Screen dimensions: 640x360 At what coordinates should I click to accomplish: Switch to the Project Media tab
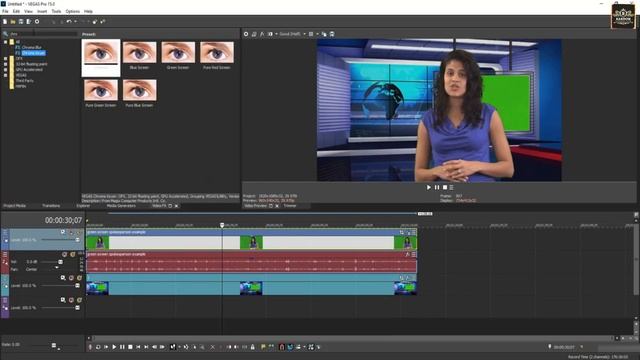coord(15,206)
